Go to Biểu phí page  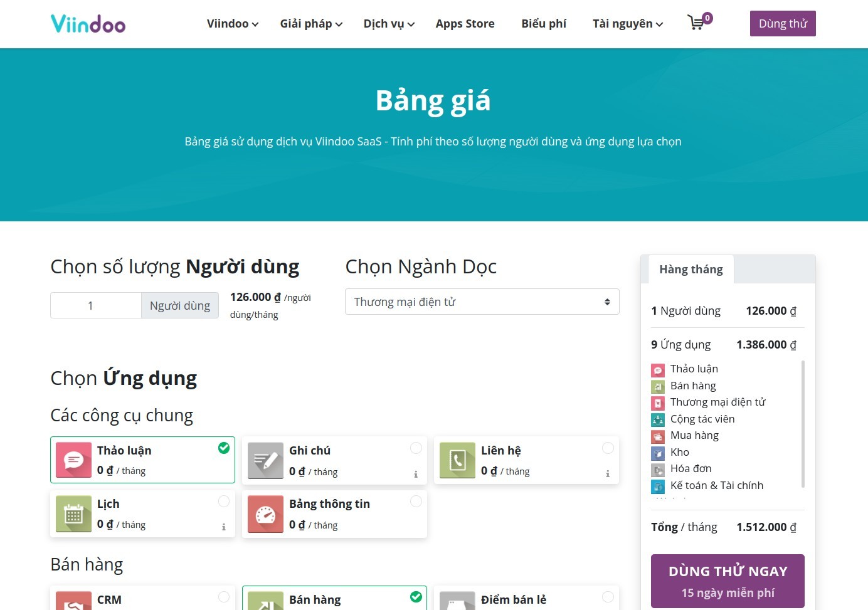pos(544,24)
